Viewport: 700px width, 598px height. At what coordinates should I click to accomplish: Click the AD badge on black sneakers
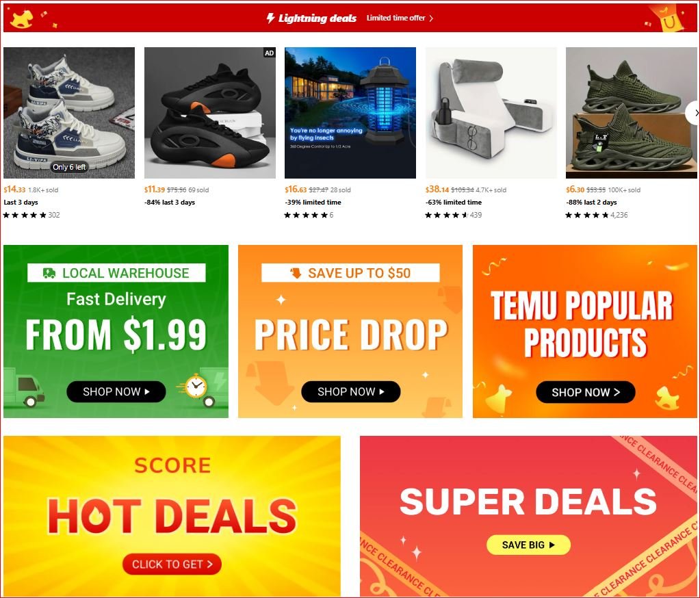(269, 53)
